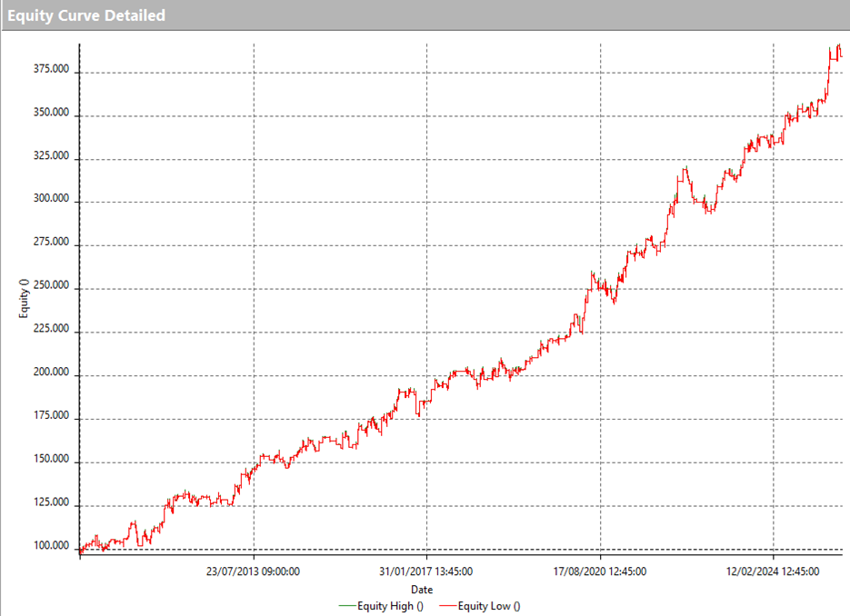Screen dimensions: 850x616
Task: Click the 125.000 y-axis tick label
Action: click(53, 502)
